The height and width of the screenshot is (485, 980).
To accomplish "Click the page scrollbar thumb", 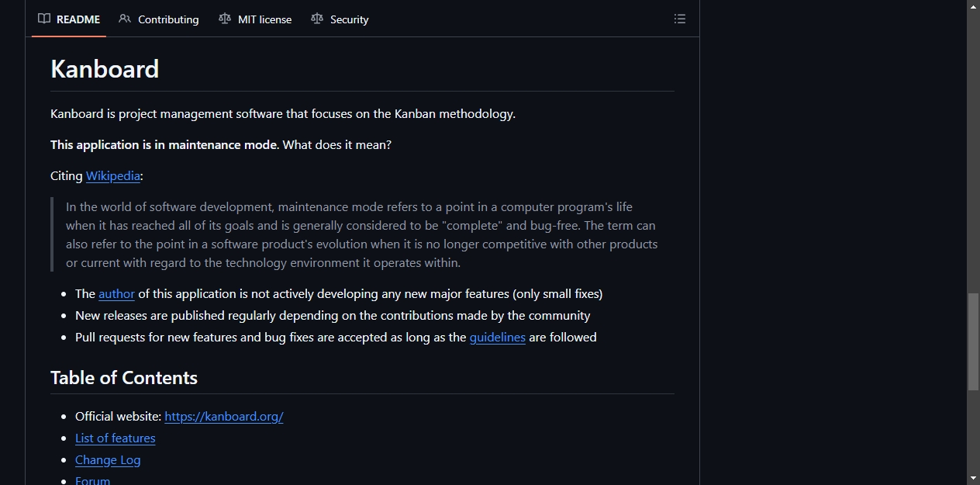I will [x=973, y=341].
